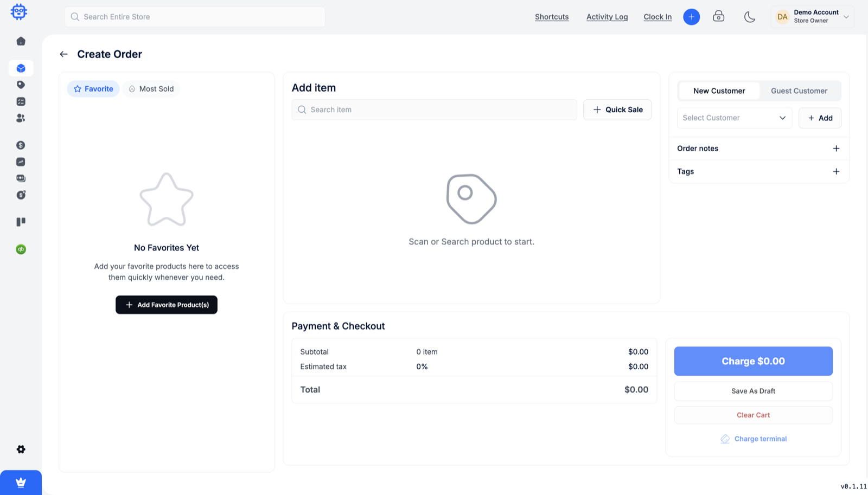
Task: Open the analytics chart sidebar icon
Action: tap(21, 162)
